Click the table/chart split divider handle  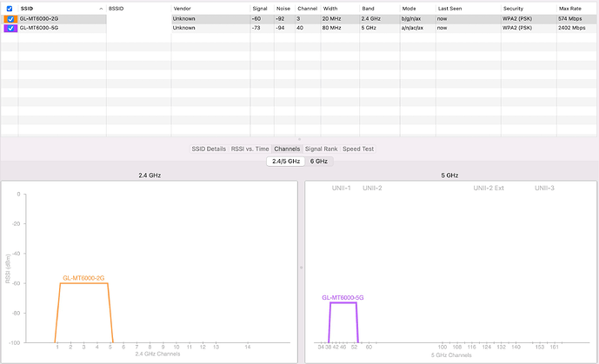click(299, 139)
